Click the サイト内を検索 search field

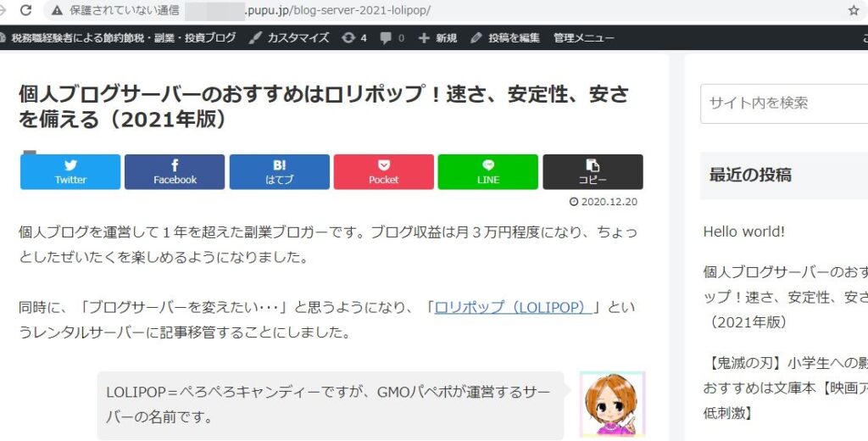(x=784, y=103)
